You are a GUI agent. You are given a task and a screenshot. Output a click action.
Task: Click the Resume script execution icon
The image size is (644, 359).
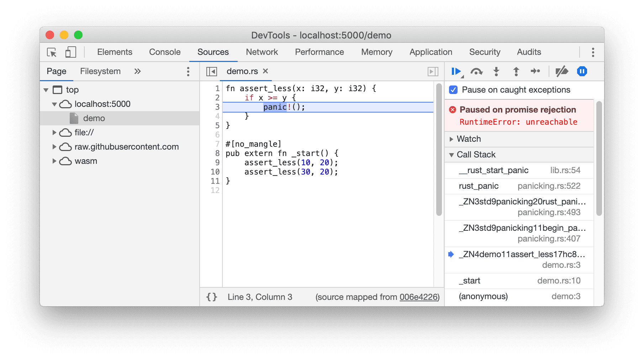456,71
